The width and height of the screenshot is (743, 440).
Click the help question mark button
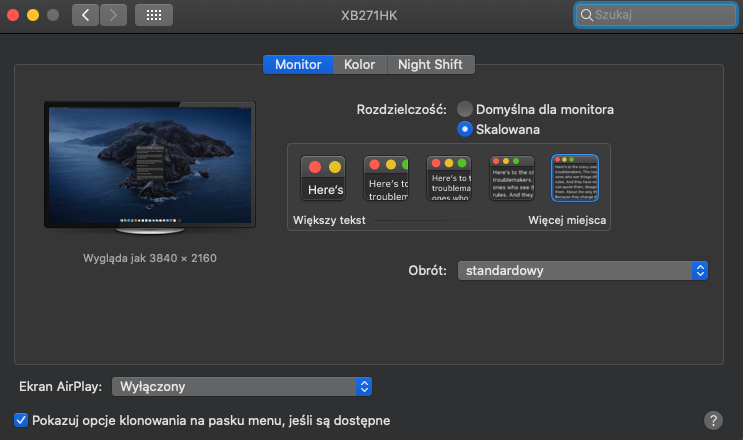coord(713,420)
